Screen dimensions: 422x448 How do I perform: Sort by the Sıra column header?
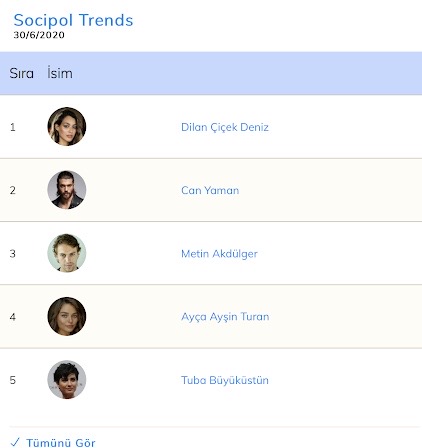21,73
